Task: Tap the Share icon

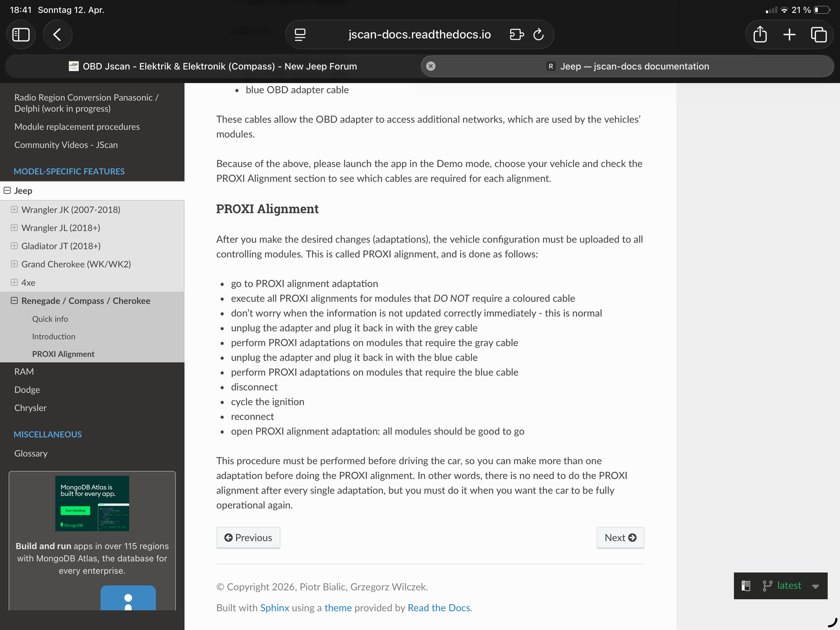Action: tap(760, 35)
